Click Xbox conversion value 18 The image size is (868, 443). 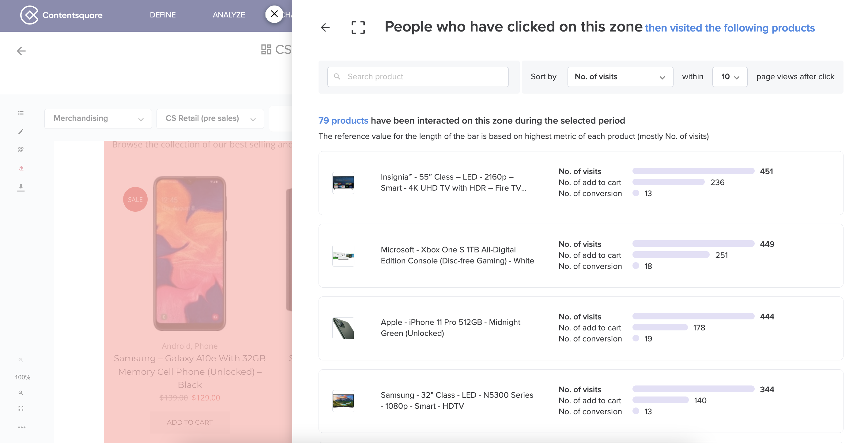pyautogui.click(x=648, y=266)
